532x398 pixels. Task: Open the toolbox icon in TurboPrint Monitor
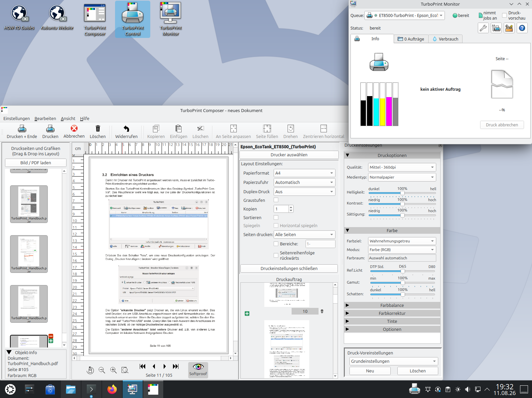(x=509, y=28)
